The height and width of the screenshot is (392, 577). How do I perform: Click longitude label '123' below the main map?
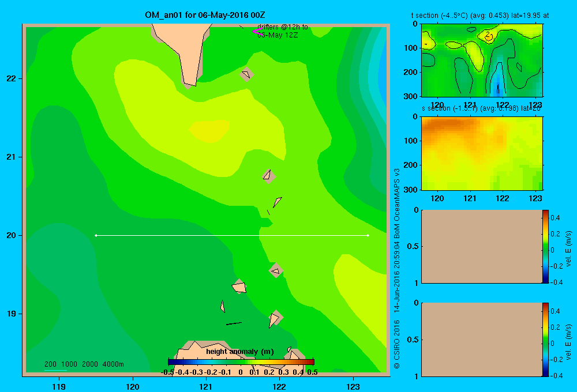click(x=353, y=386)
